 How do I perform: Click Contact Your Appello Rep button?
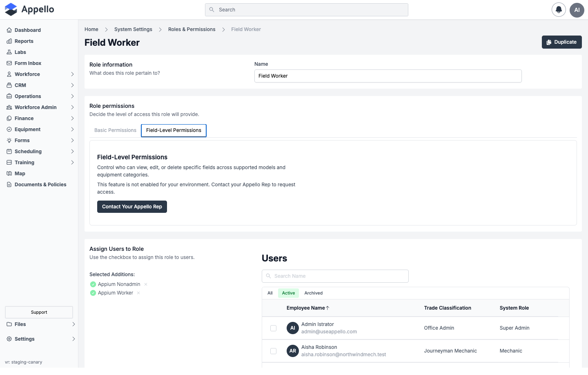click(x=132, y=207)
